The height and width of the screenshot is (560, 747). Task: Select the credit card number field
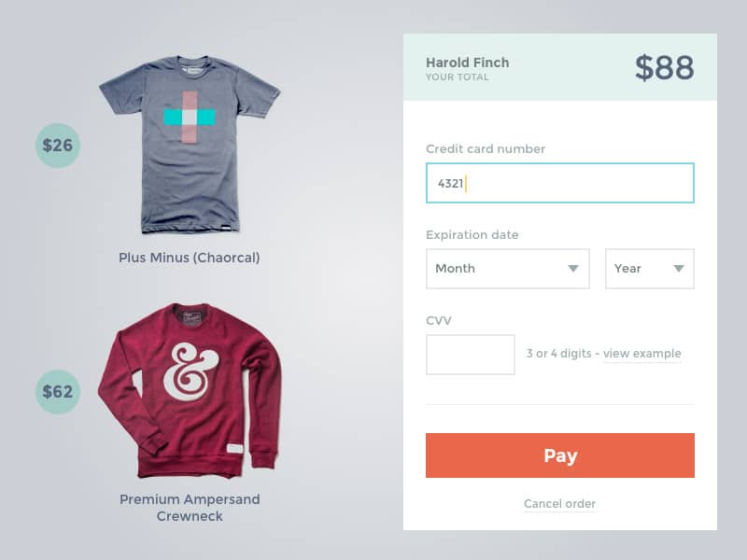pyautogui.click(x=559, y=183)
